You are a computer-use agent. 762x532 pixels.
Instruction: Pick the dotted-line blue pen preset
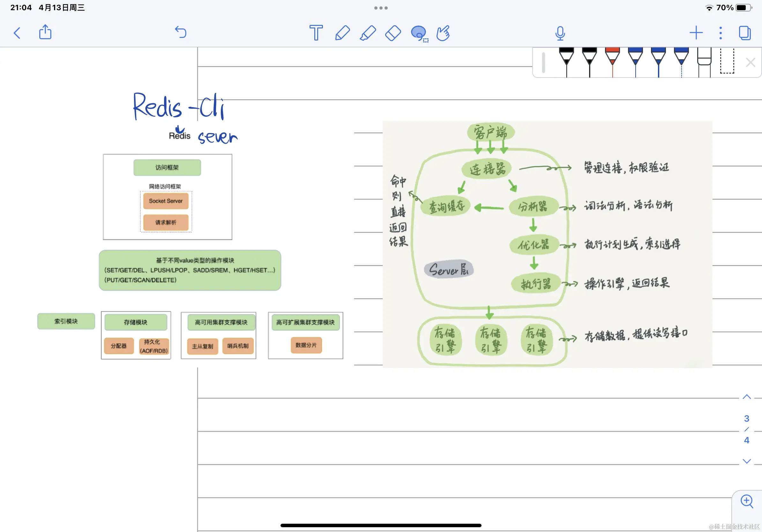(681, 62)
